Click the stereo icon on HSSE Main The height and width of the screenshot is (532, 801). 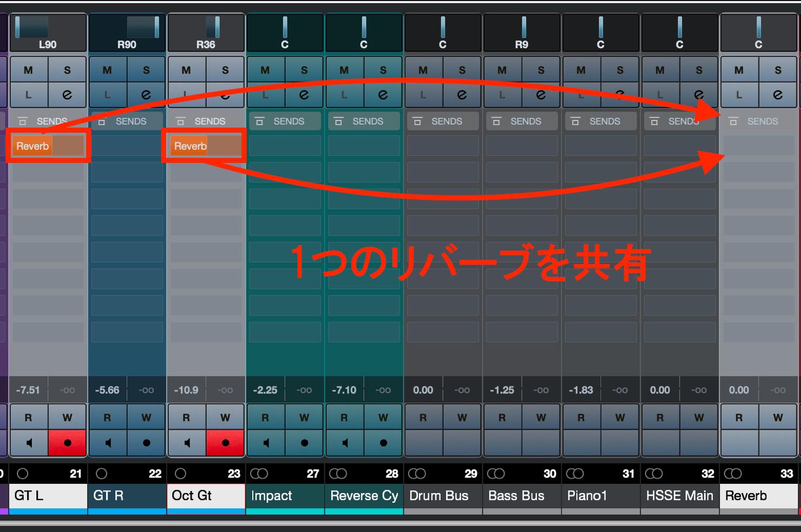654,474
